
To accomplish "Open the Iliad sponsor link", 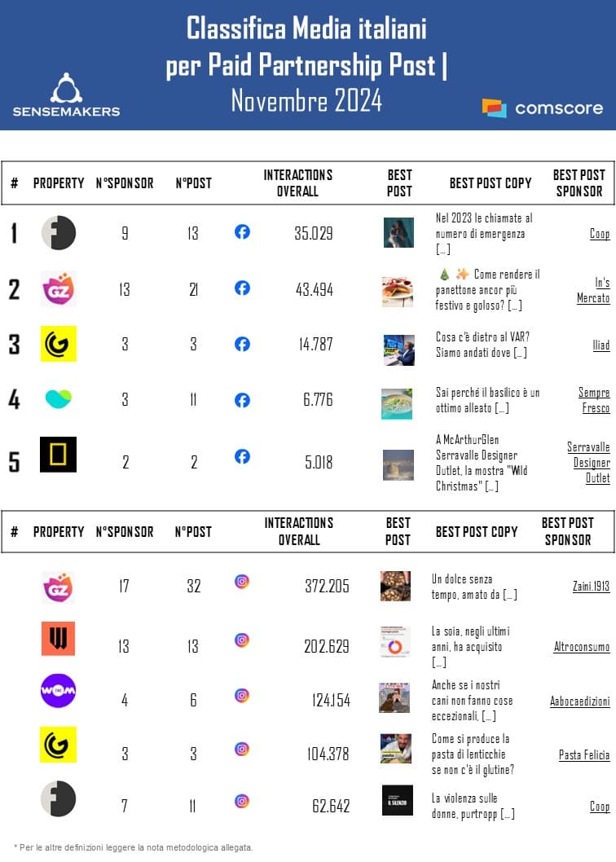I will click(601, 345).
